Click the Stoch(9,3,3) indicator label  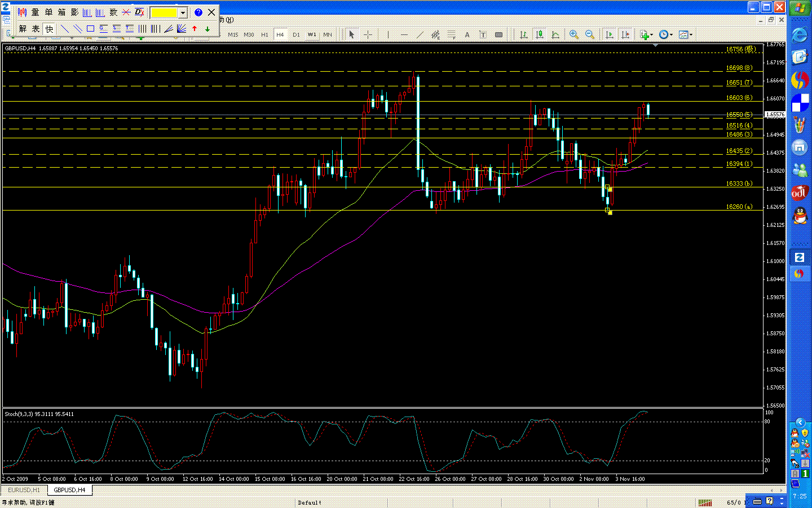pos(39,414)
